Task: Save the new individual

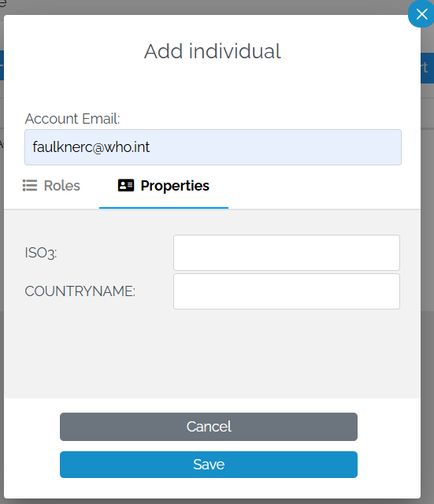Action: [x=209, y=465]
